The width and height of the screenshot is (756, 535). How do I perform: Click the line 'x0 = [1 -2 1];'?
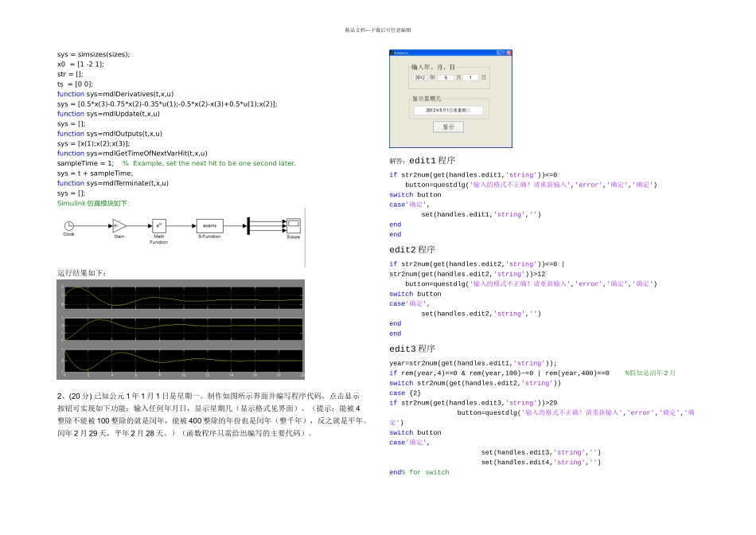click(x=80, y=64)
